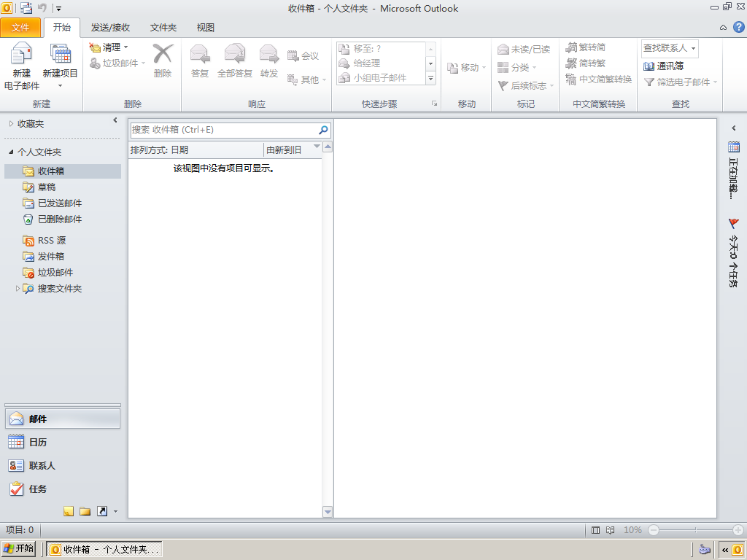The height and width of the screenshot is (560, 747).
Task: Click the 垃圾邮件 (Junk) icon
Action: [95, 63]
